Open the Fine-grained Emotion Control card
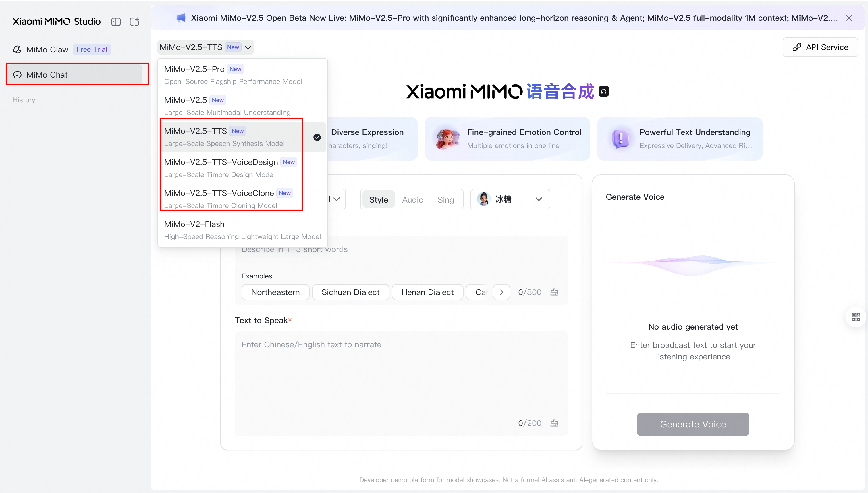 (x=507, y=138)
